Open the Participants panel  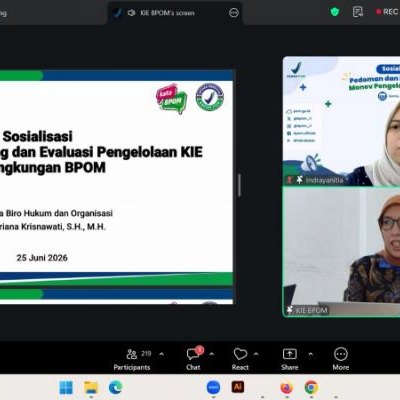tap(132, 360)
